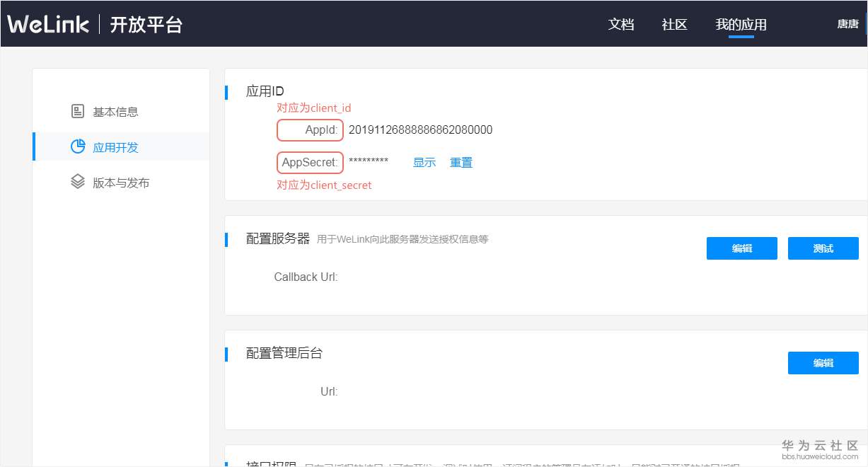This screenshot has height=467, width=868.
Task: Click the 应用ID section heading
Action: tap(265, 91)
